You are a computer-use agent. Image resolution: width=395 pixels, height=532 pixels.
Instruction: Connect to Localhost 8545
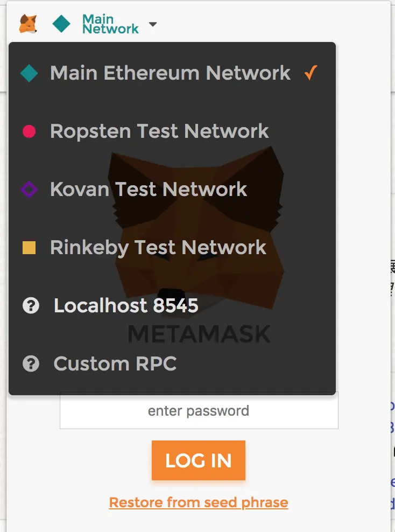(x=126, y=306)
